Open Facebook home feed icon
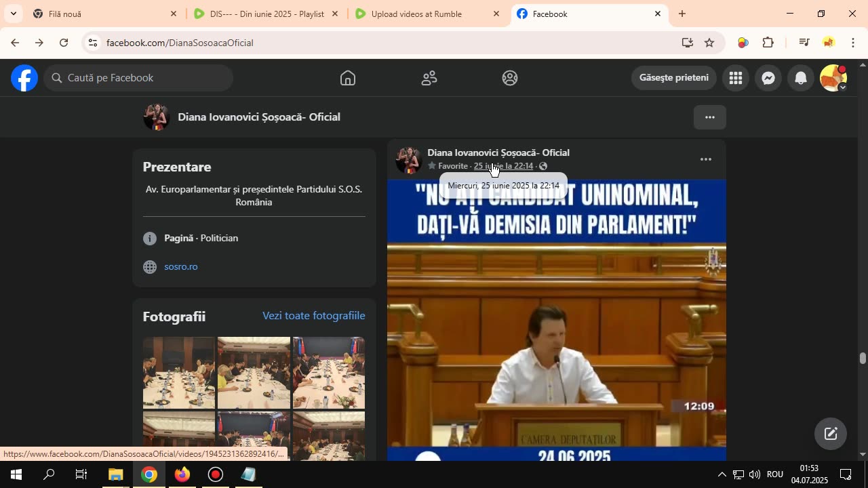This screenshot has width=868, height=488. (347, 78)
